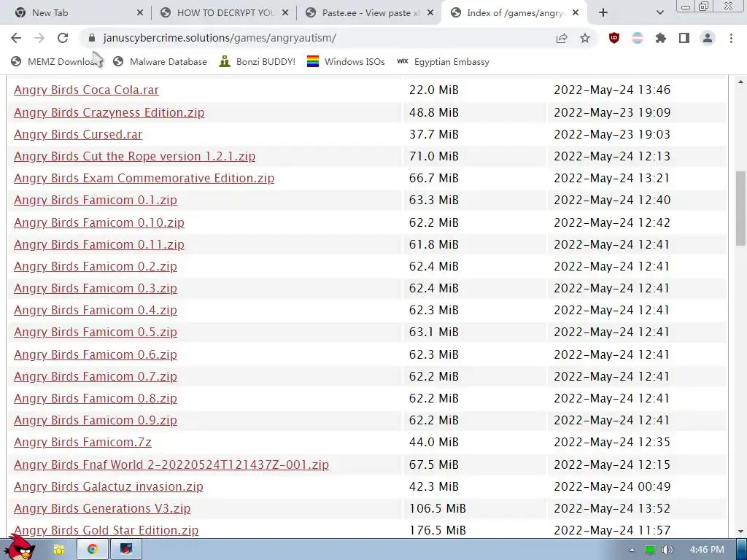Bookmark this page with the star icon
Viewport: 747px width, 560px height.
coord(585,38)
